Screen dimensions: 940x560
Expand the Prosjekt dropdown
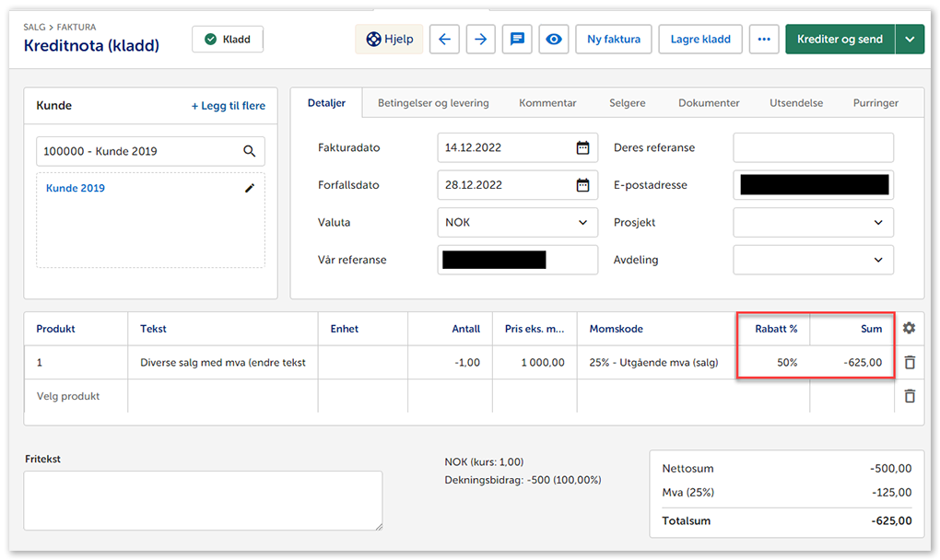[877, 223]
